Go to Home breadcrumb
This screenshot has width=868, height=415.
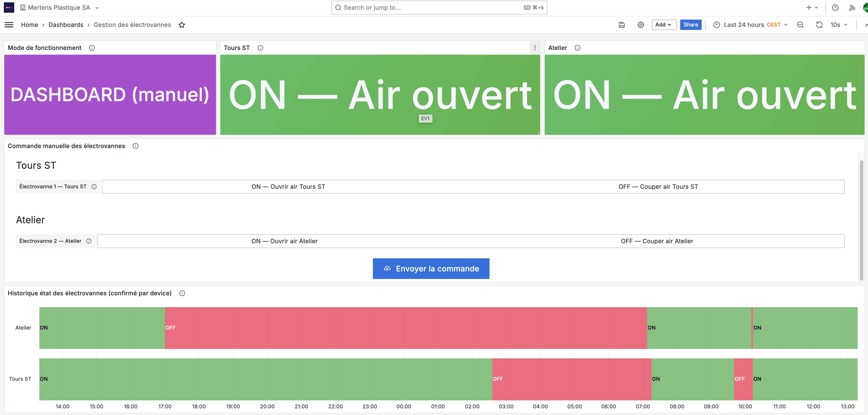click(29, 25)
